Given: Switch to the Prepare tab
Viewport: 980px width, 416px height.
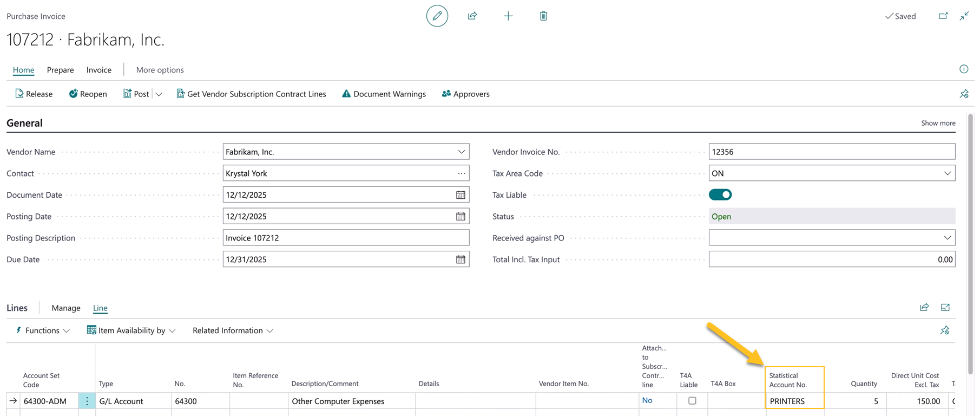Looking at the screenshot, I should pos(60,70).
